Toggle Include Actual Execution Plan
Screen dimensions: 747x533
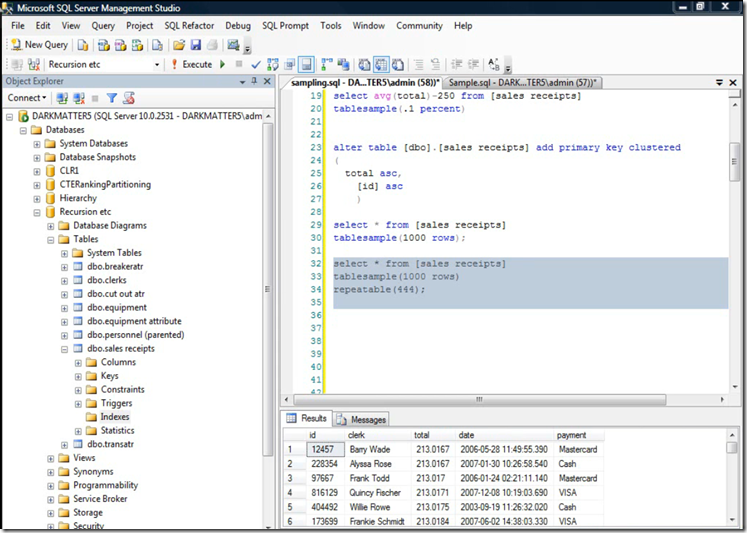point(327,64)
